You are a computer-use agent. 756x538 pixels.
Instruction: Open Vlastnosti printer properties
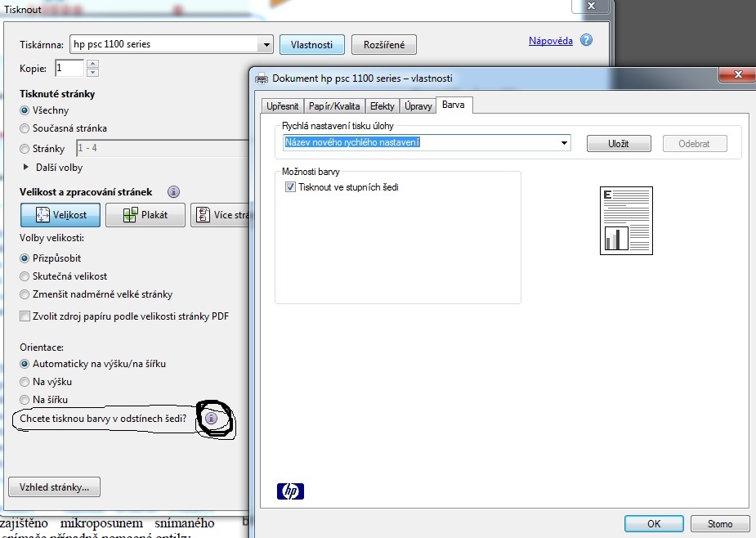[x=312, y=45]
